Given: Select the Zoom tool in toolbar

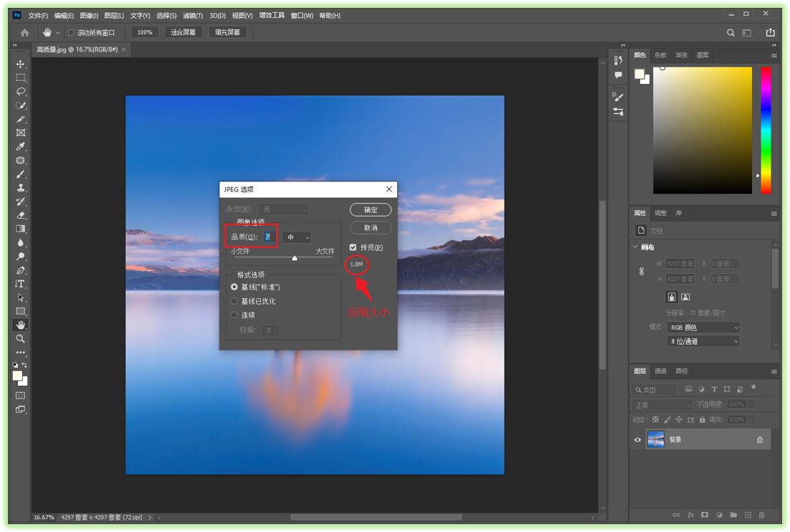Looking at the screenshot, I should (21, 338).
